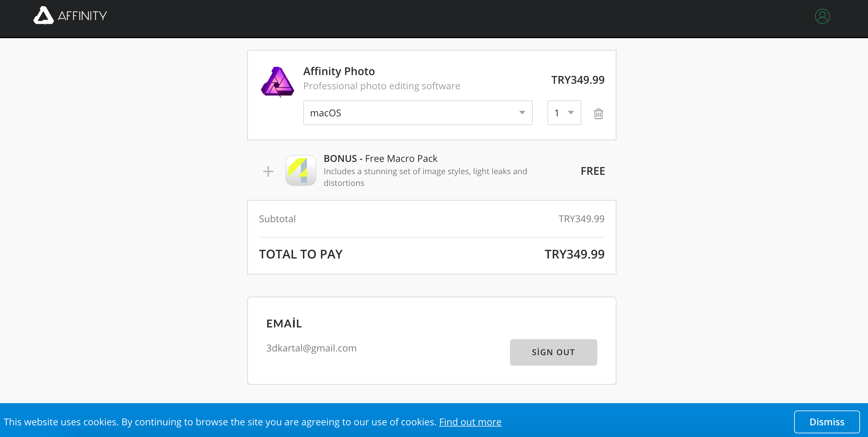The height and width of the screenshot is (437, 868).
Task: Open the Find out more cookie link
Action: click(x=470, y=422)
